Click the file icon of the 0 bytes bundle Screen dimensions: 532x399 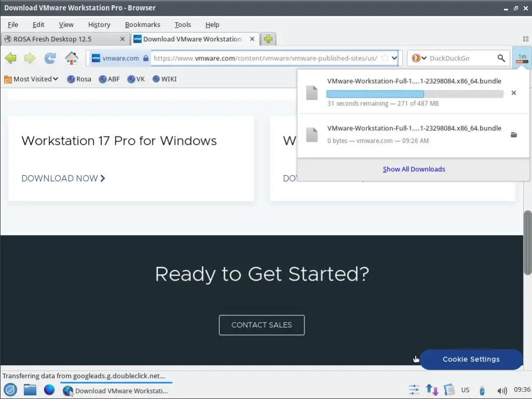[x=312, y=135]
